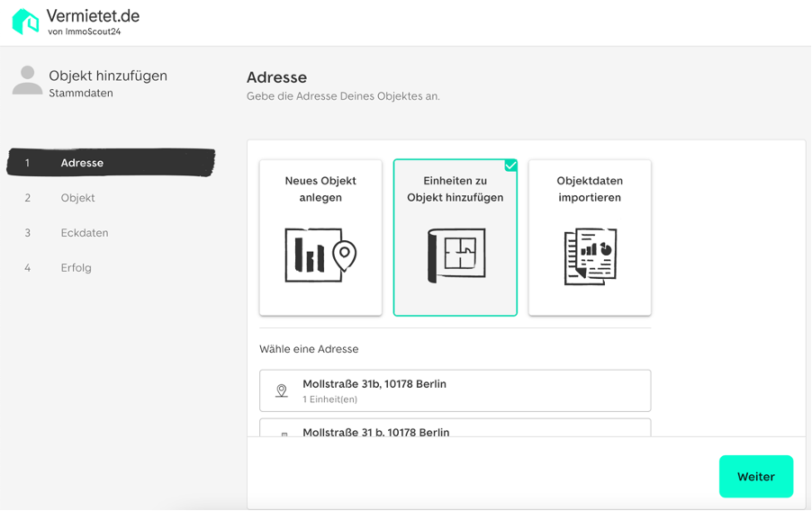Go to step 2 Objekt

[x=77, y=198]
